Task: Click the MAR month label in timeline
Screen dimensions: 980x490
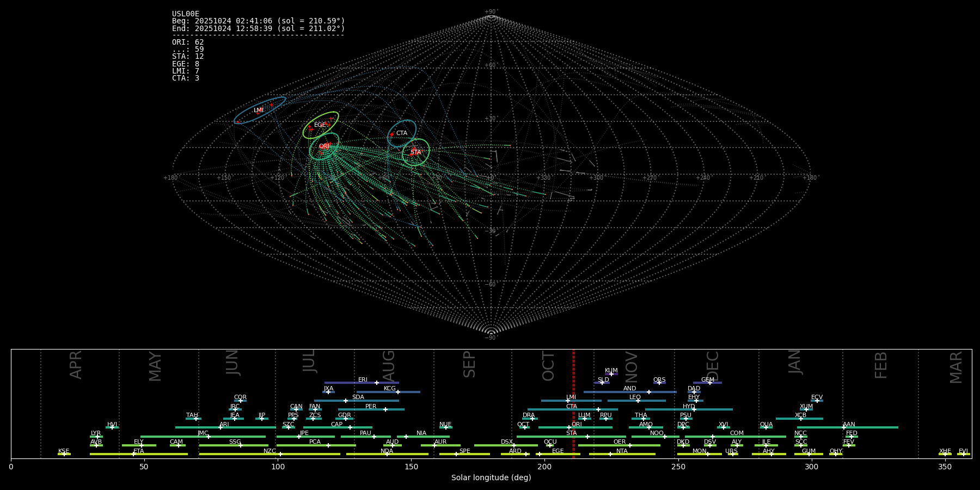Action: [956, 367]
